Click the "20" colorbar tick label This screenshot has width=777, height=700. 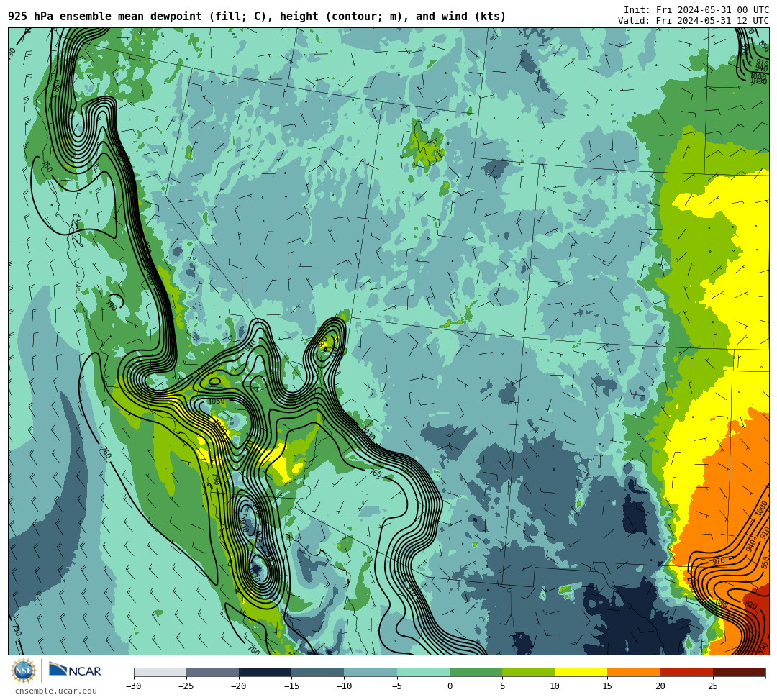click(x=660, y=686)
